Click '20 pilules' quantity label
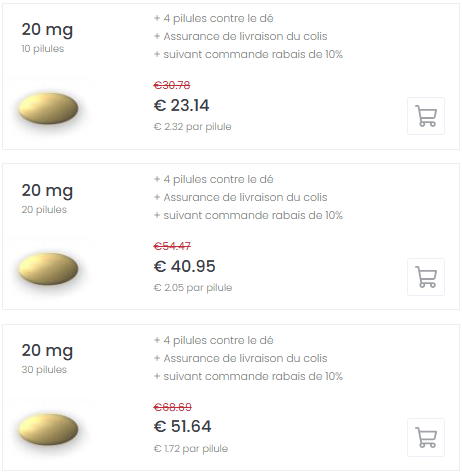462x473 pixels. coord(44,210)
